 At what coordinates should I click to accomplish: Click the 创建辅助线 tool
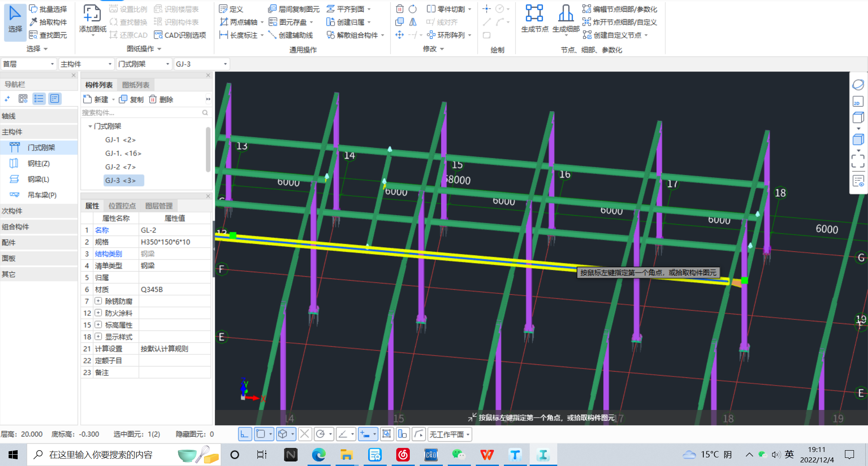290,35
